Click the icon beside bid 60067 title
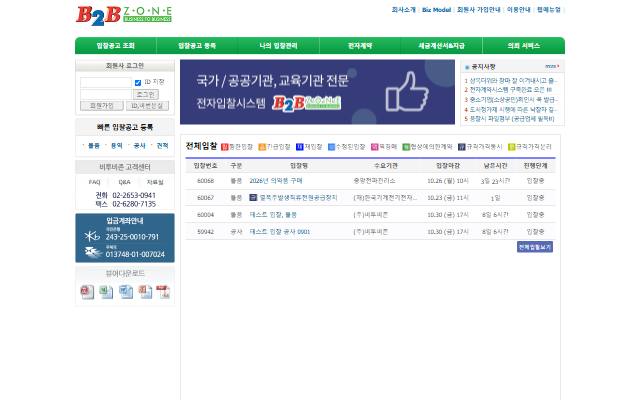Viewport: 640px width, 400px height. pos(253,198)
